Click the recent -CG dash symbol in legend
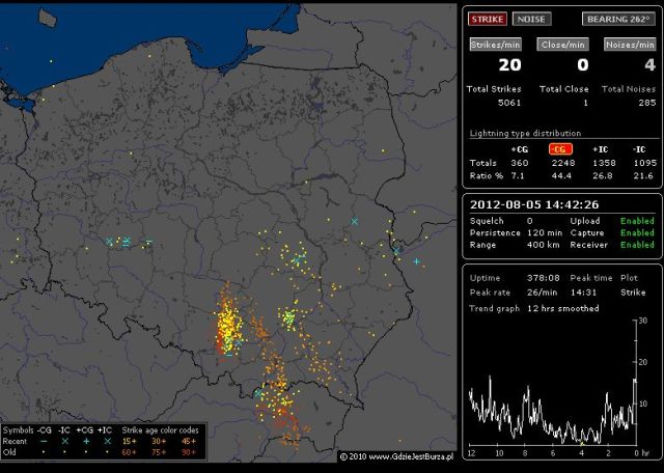This screenshot has width=664, height=473. tap(43, 441)
